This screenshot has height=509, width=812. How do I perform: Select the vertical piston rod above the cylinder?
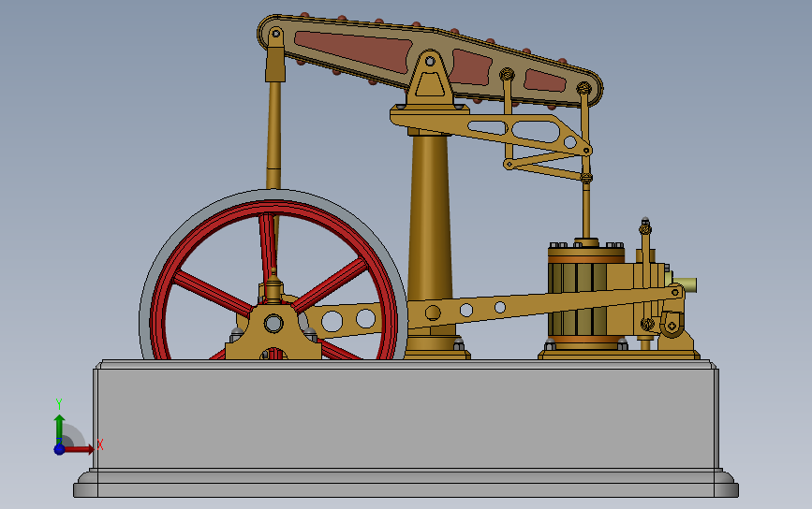(x=585, y=210)
